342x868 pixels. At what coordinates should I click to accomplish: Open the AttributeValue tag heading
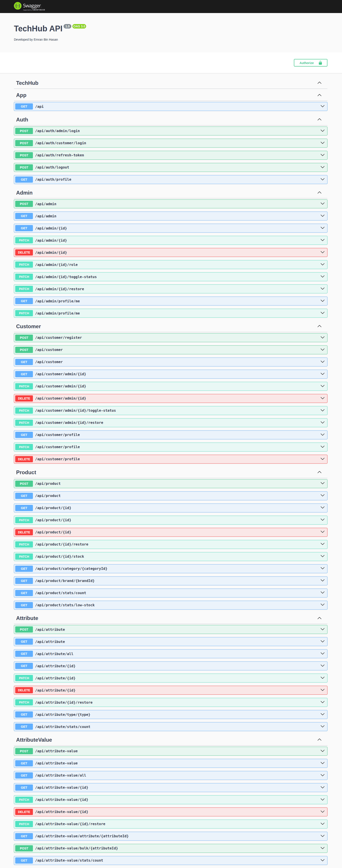tap(34, 740)
